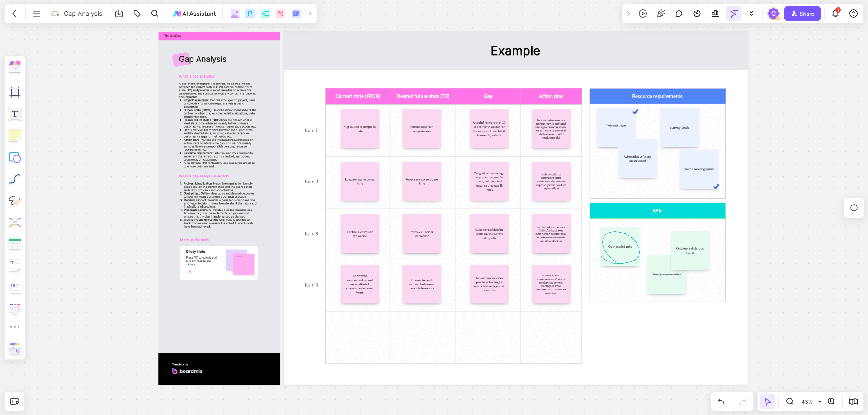This screenshot has height=415, width=868.
Task: Expand more options with double chevron
Action: (x=751, y=14)
